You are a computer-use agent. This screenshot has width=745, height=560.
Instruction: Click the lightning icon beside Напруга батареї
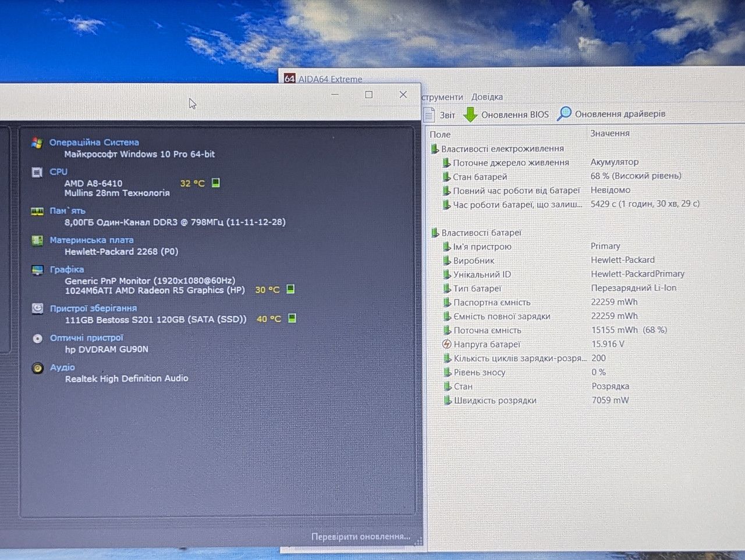446,344
